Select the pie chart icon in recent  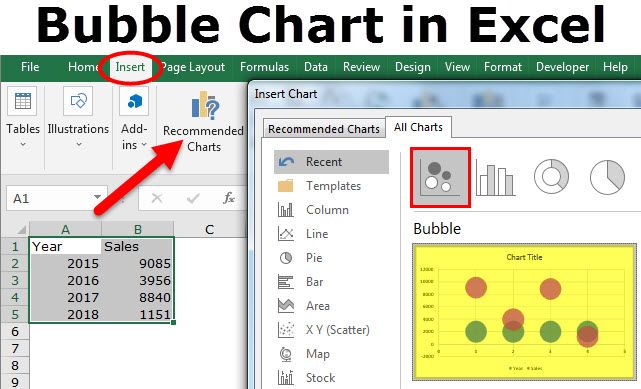pyautogui.click(x=607, y=177)
